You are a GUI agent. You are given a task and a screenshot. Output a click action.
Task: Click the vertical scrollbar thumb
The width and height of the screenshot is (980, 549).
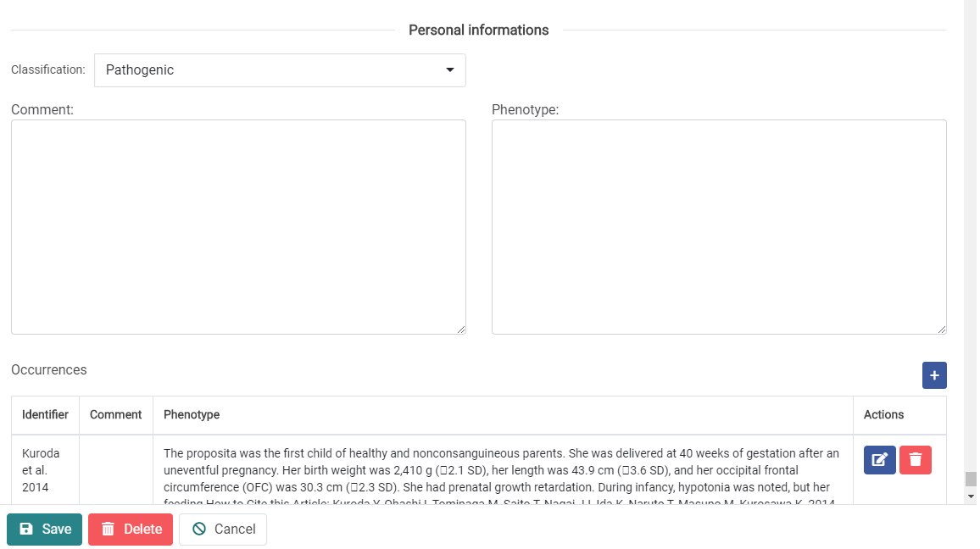(971, 479)
